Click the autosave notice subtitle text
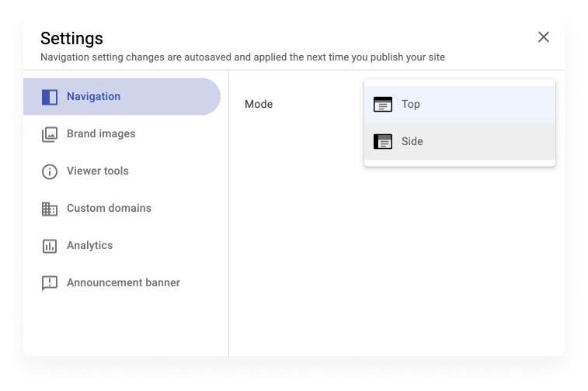This screenshot has width=588, height=391. click(242, 57)
